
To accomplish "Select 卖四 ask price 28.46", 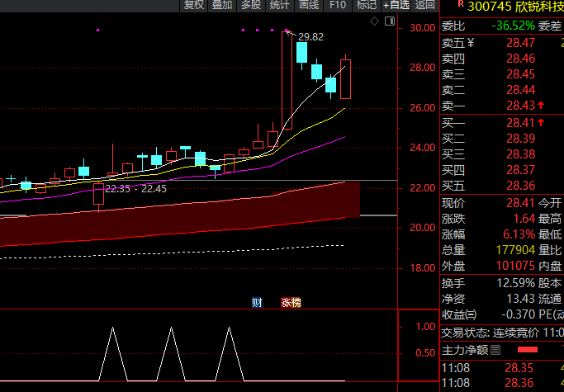I will 520,59.
